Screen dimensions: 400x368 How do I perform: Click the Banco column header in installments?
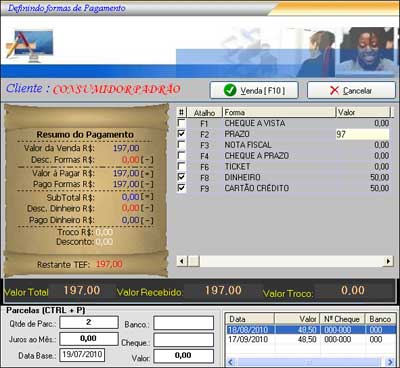381,319
